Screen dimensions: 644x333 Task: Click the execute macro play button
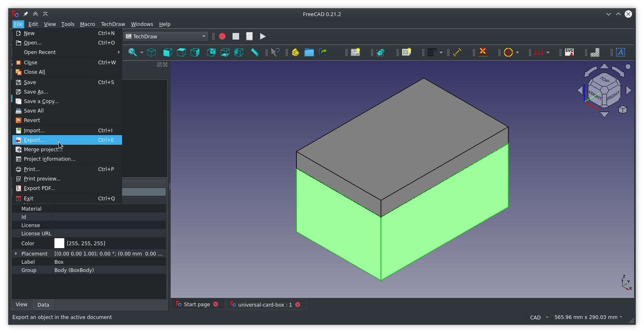coord(263,36)
